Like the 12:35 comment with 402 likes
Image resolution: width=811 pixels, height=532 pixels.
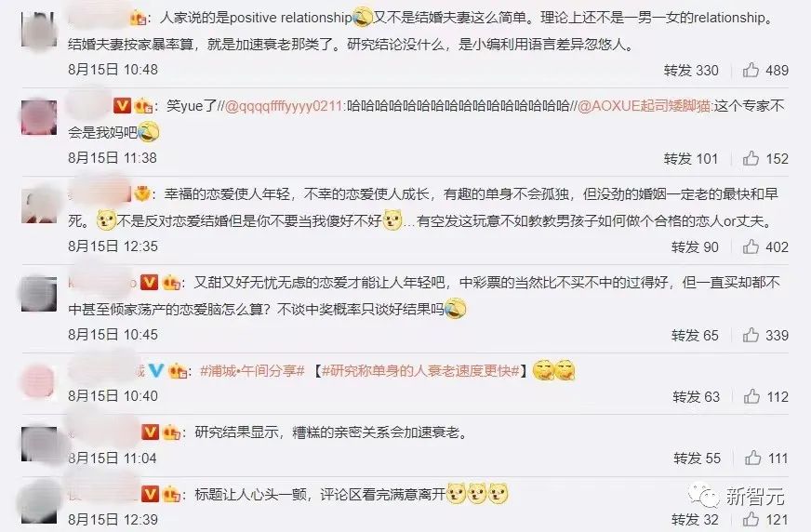(751, 246)
